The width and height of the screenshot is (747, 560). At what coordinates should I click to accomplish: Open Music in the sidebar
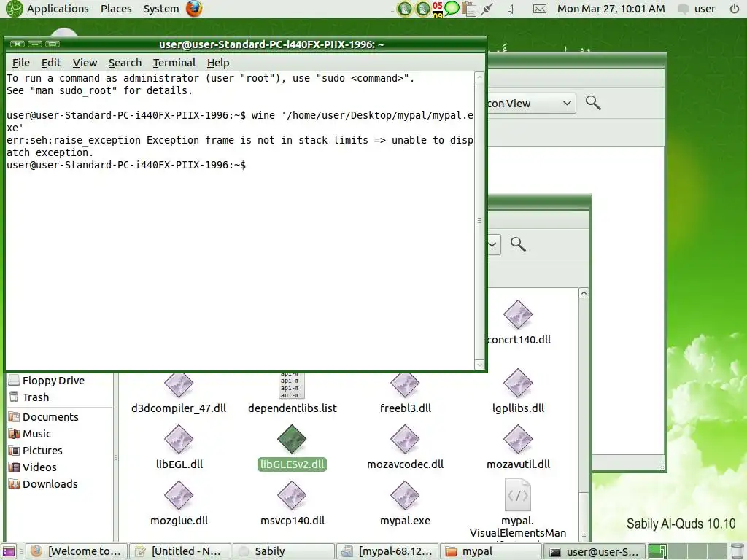tap(29, 434)
